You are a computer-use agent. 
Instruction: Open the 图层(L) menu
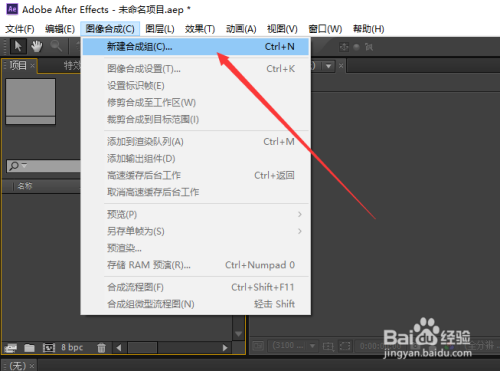(x=160, y=29)
